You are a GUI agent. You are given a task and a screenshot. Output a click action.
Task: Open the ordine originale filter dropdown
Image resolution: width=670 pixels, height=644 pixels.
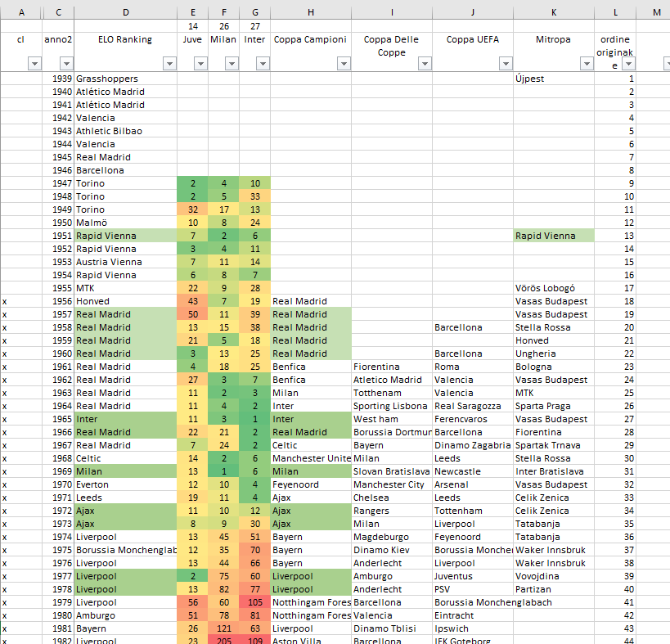(628, 64)
